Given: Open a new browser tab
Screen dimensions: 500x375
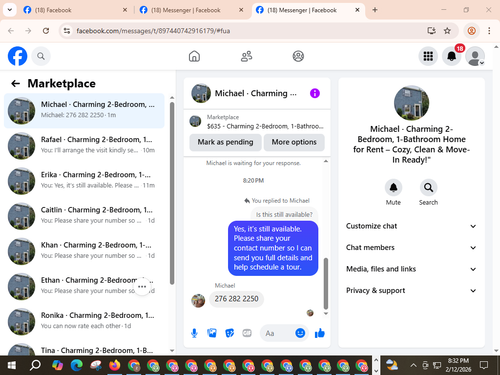Looking at the screenshot, I should click(375, 10).
